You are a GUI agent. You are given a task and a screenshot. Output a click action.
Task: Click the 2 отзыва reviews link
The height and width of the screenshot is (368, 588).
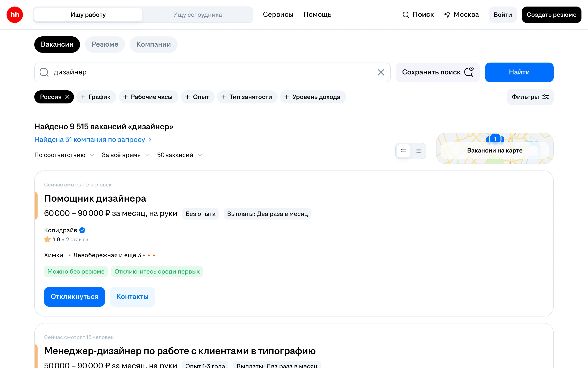77,239
